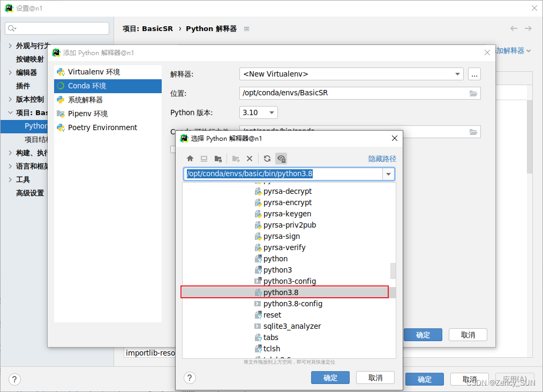The width and height of the screenshot is (543, 392).
Task: Expand 语言和框架 settings category
Action: pyautogui.click(x=10, y=166)
